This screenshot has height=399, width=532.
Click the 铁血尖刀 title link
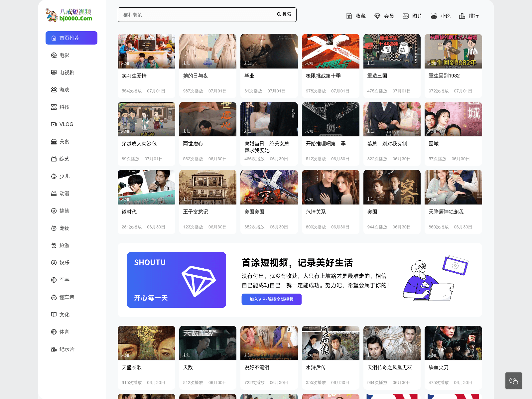point(439,367)
